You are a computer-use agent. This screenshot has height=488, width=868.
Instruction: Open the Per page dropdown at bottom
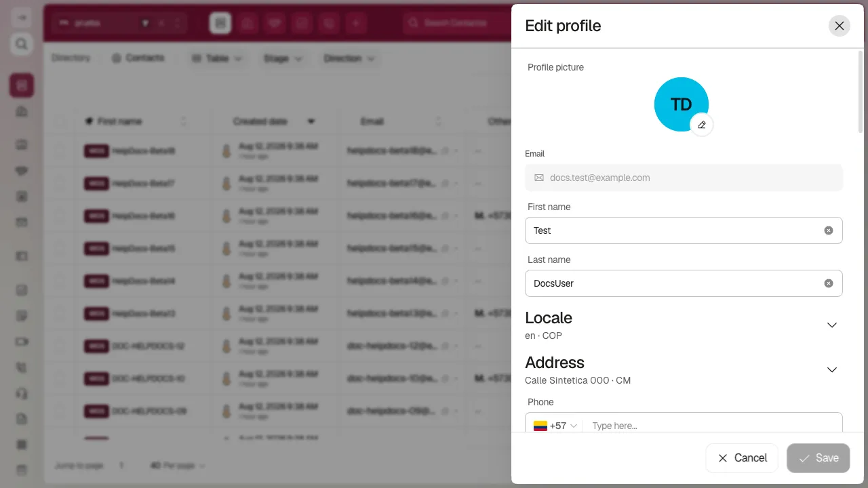(178, 466)
